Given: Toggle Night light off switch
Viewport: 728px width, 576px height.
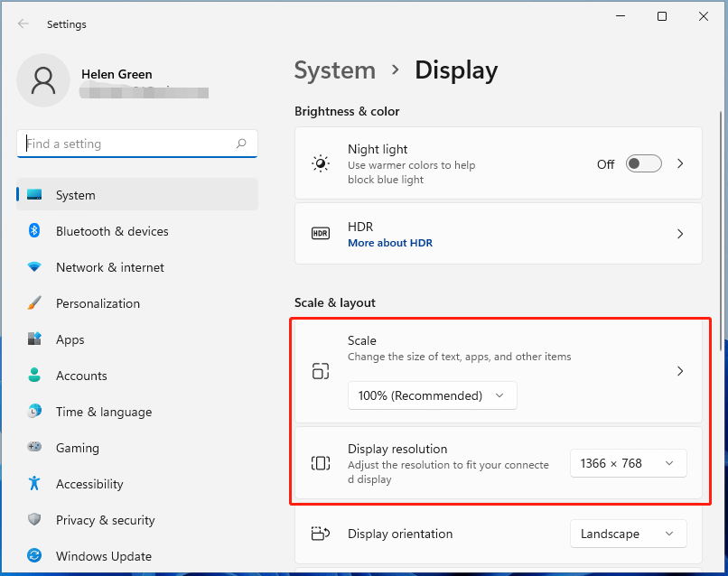Looking at the screenshot, I should (x=643, y=163).
